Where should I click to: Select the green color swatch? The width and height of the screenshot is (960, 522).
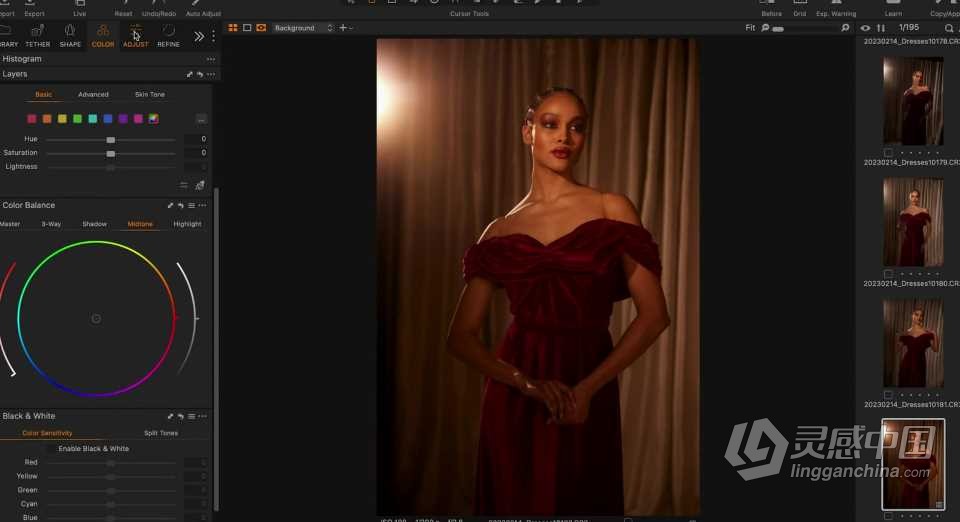pos(78,119)
